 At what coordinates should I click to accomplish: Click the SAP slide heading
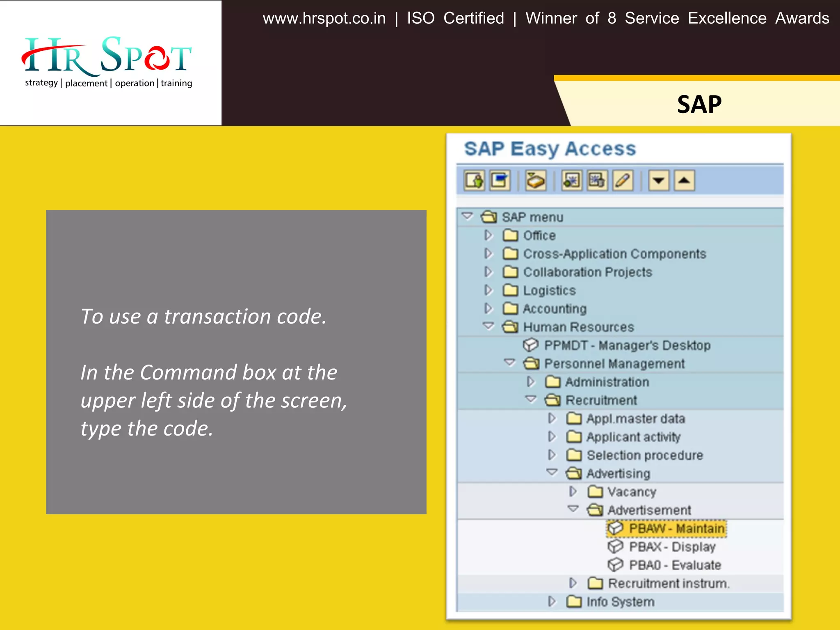699,104
